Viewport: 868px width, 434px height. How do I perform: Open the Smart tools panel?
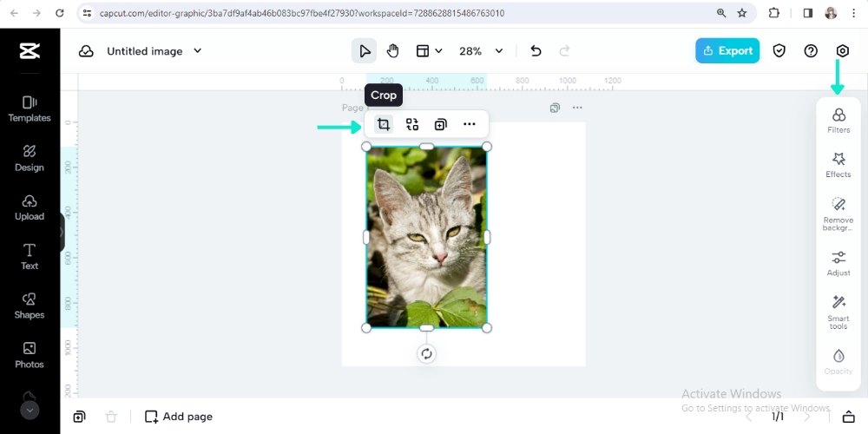click(838, 312)
